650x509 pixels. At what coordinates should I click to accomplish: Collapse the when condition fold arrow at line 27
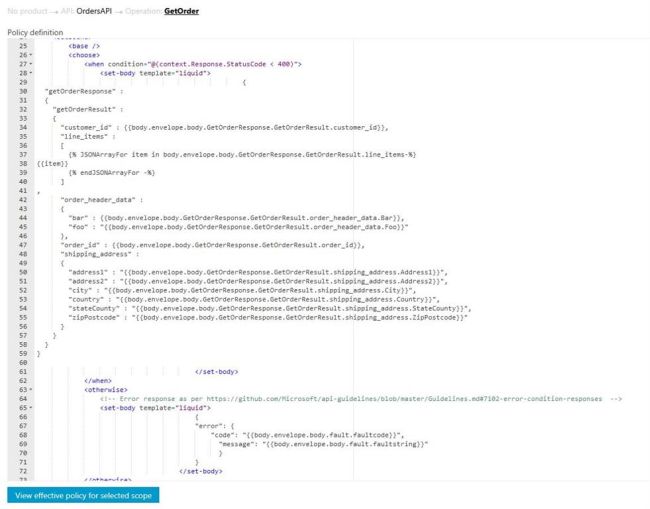31,64
